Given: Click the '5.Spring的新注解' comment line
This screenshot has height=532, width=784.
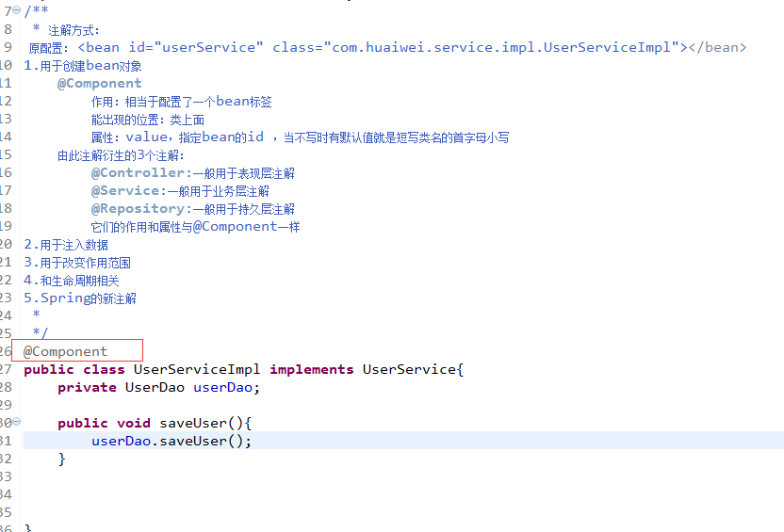Looking at the screenshot, I should [x=80, y=298].
